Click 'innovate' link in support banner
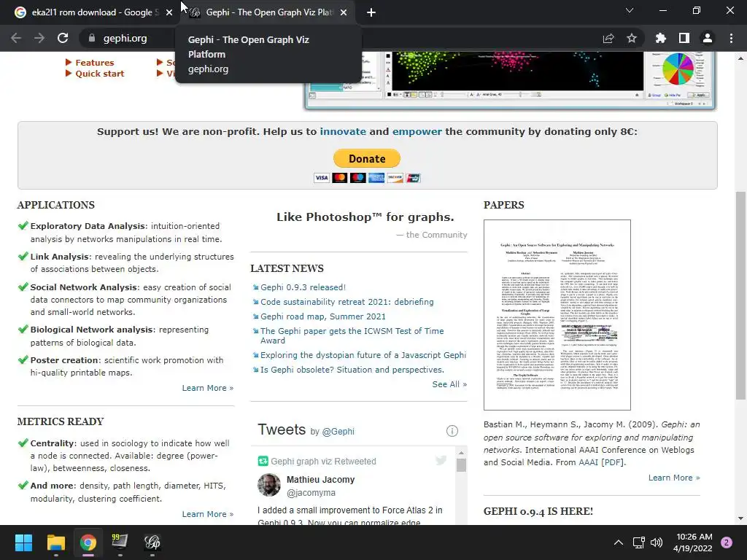This screenshot has width=747, height=560. pyautogui.click(x=343, y=132)
